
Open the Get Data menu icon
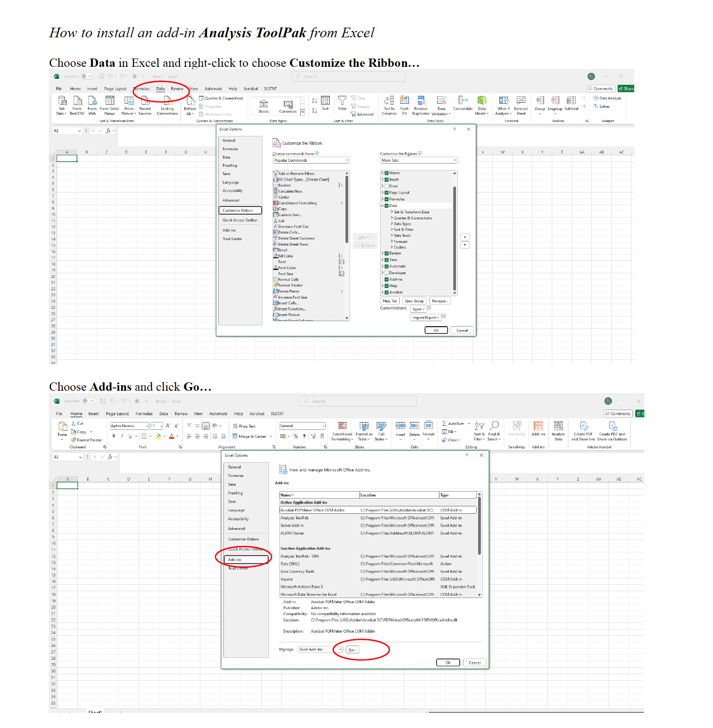[62, 105]
